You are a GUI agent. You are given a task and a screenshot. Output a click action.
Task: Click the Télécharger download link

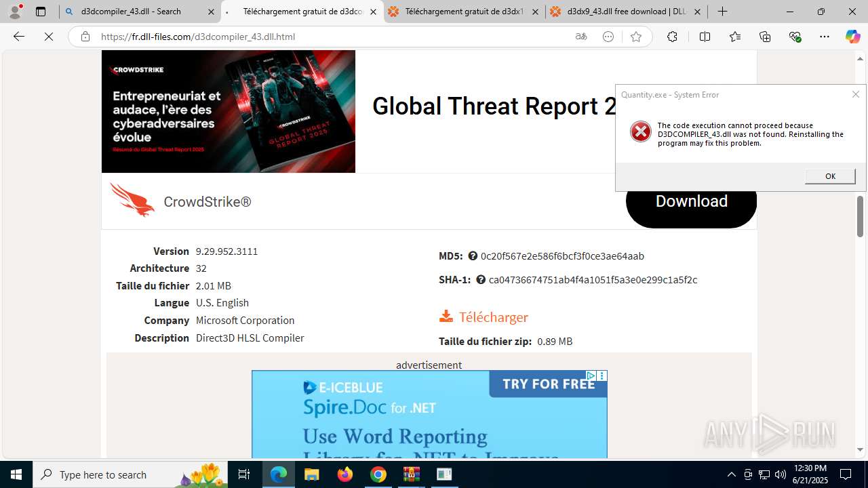click(x=494, y=317)
